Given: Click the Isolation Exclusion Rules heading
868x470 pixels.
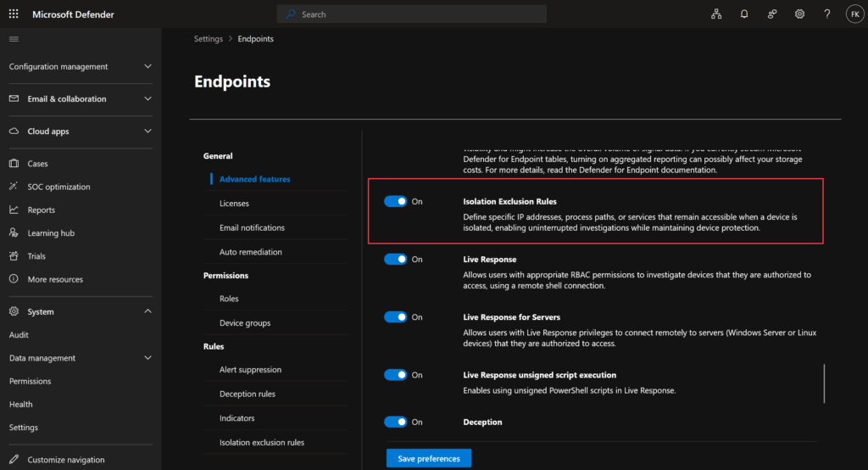Looking at the screenshot, I should click(509, 202).
